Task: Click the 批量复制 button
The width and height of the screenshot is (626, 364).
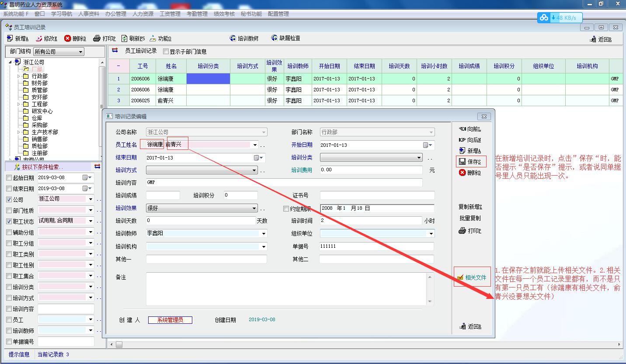Action: click(x=470, y=218)
